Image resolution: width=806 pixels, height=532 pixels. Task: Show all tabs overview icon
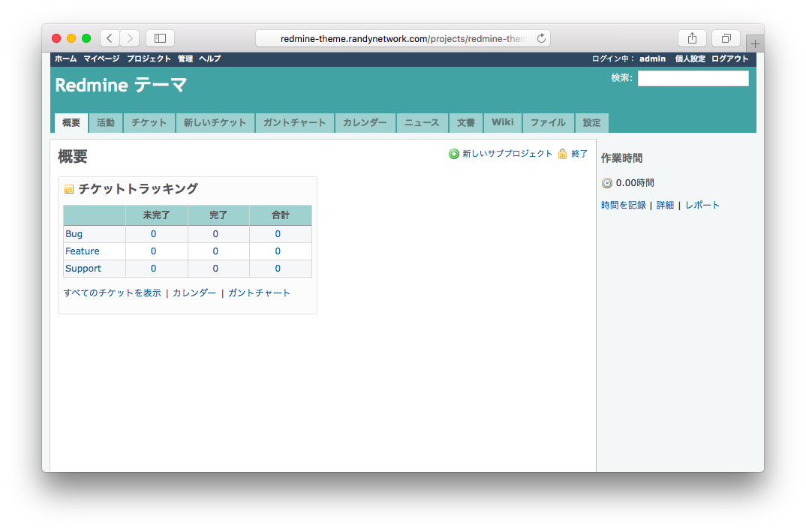tap(726, 38)
